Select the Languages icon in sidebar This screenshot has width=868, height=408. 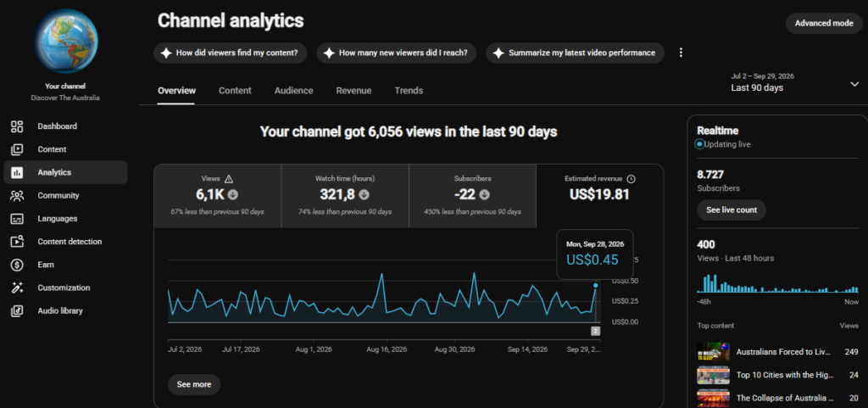click(x=17, y=219)
